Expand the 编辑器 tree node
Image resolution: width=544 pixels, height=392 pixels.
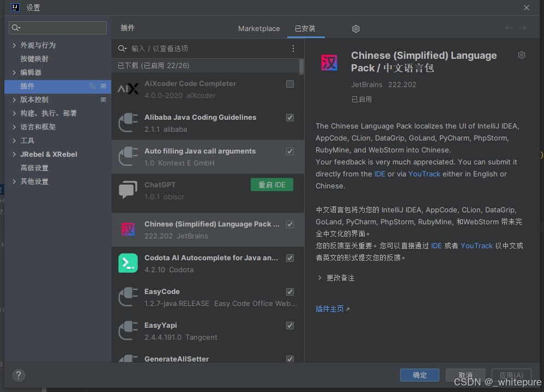(14, 72)
